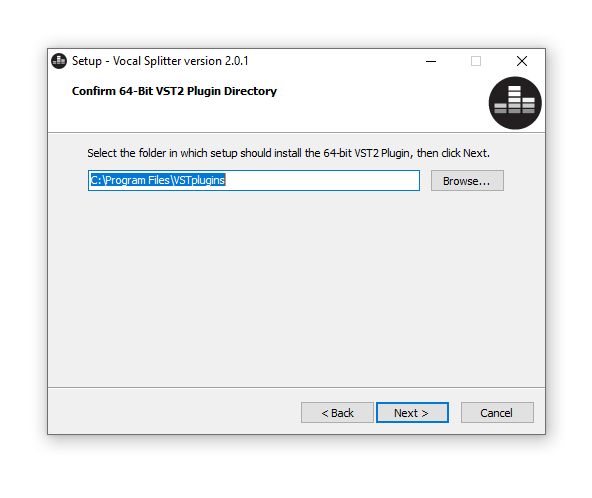Viewport: 592px width, 498px height.
Task: Click the title text Setup - Vocal Splitter version 2.0.1
Action: coord(160,61)
